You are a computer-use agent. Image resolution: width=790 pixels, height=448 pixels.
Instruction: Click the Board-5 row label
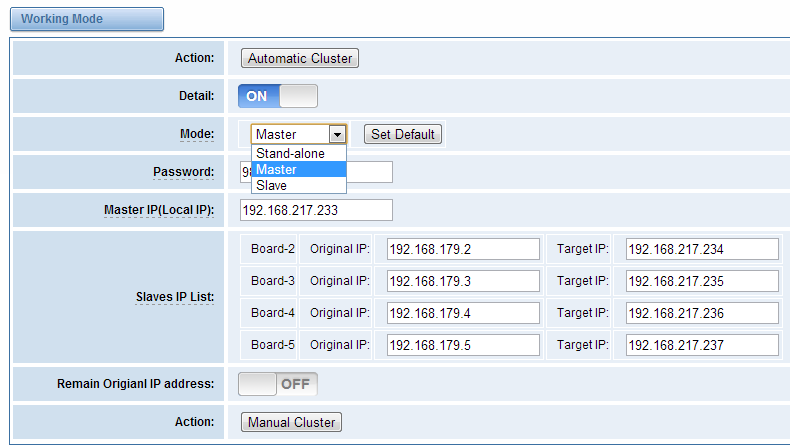pyautogui.click(x=273, y=345)
